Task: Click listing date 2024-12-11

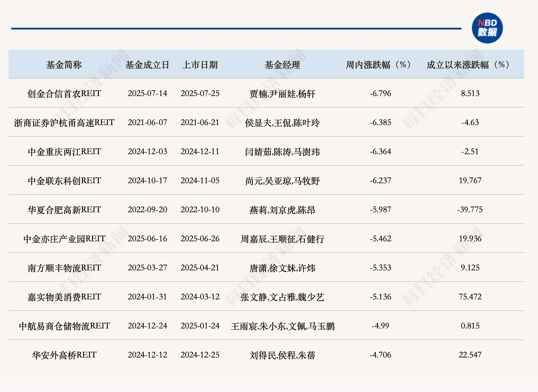Action: tap(200, 152)
